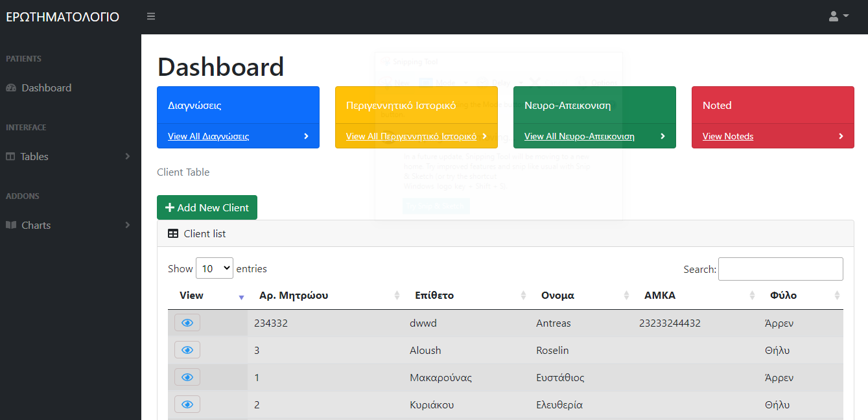Screen dimensions: 868x420
Task: Click the Dashboard speedometer icon in sidebar
Action: (x=11, y=88)
